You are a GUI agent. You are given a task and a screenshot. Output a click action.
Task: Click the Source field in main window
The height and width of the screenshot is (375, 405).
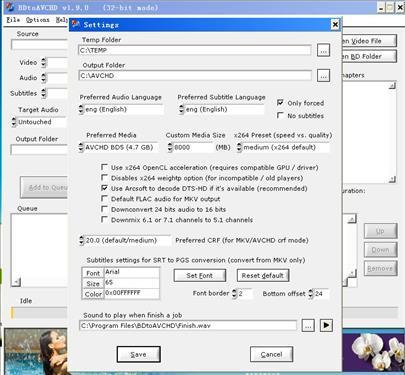point(40,45)
